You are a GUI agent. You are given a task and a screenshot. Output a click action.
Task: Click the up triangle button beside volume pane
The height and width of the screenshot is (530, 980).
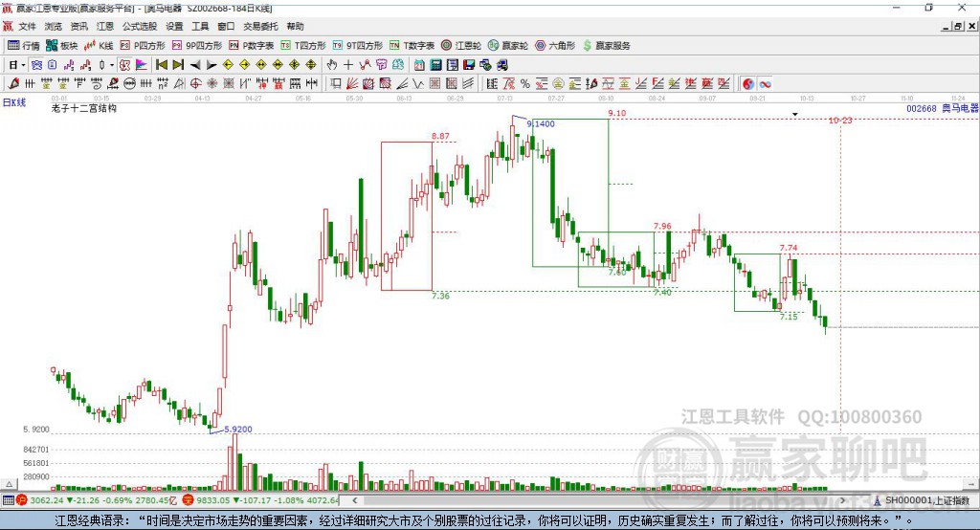coord(9,484)
